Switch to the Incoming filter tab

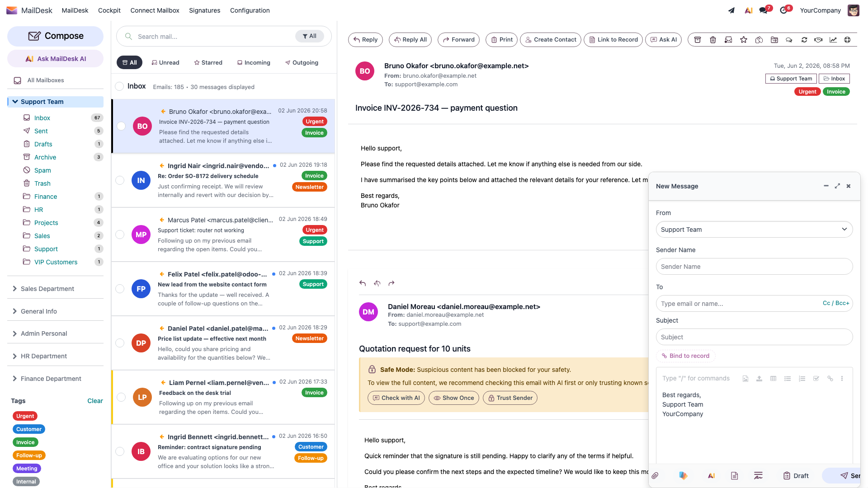point(254,62)
